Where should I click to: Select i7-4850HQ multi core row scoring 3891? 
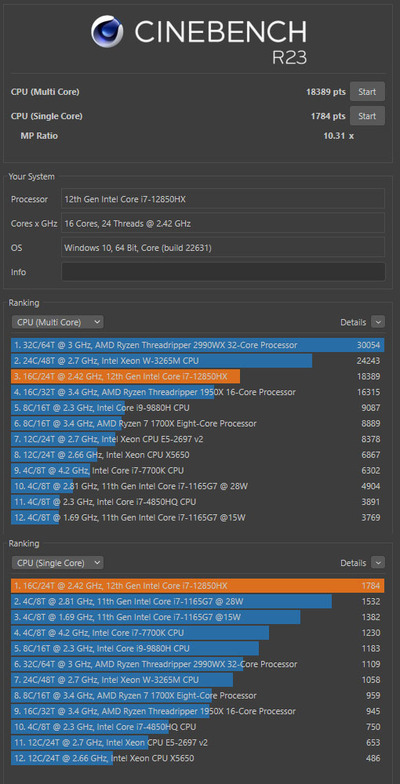198,502
